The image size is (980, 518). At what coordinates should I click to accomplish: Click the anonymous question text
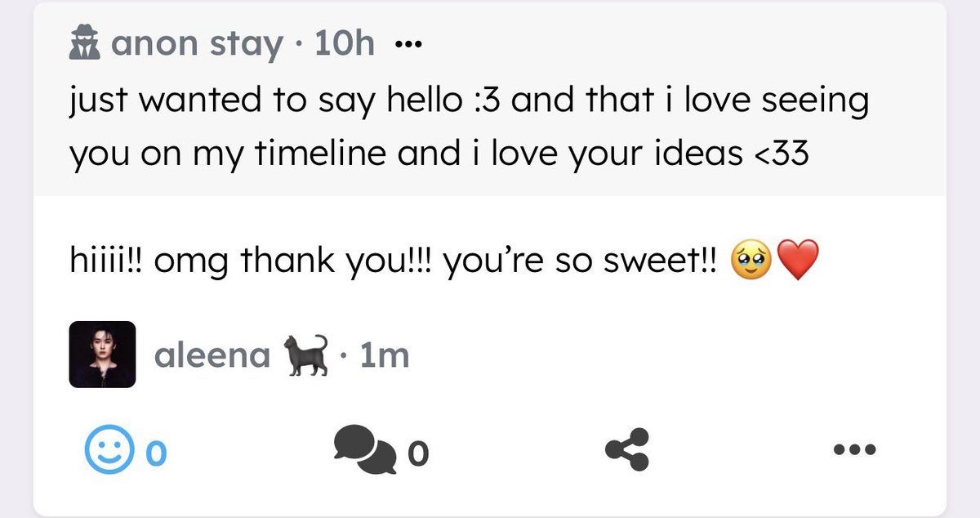[468, 101]
